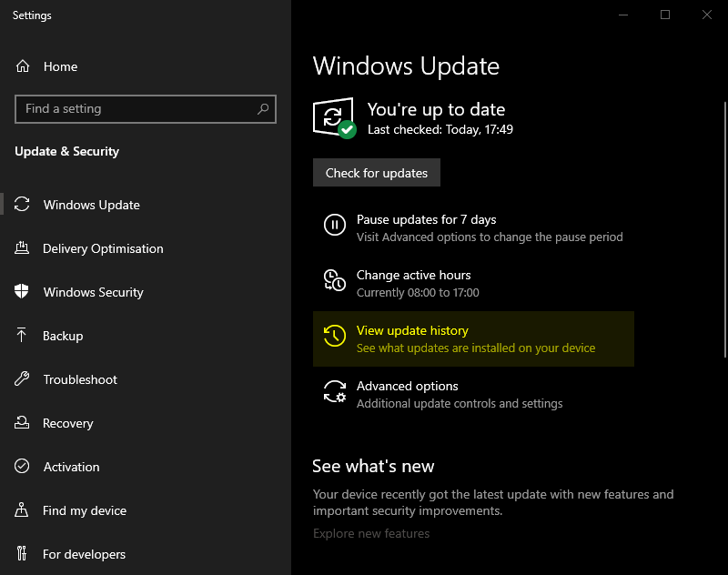Viewport: 728px width, 575px height.
Task: Click the vertical scrollbar of the update page
Action: [x=724, y=229]
